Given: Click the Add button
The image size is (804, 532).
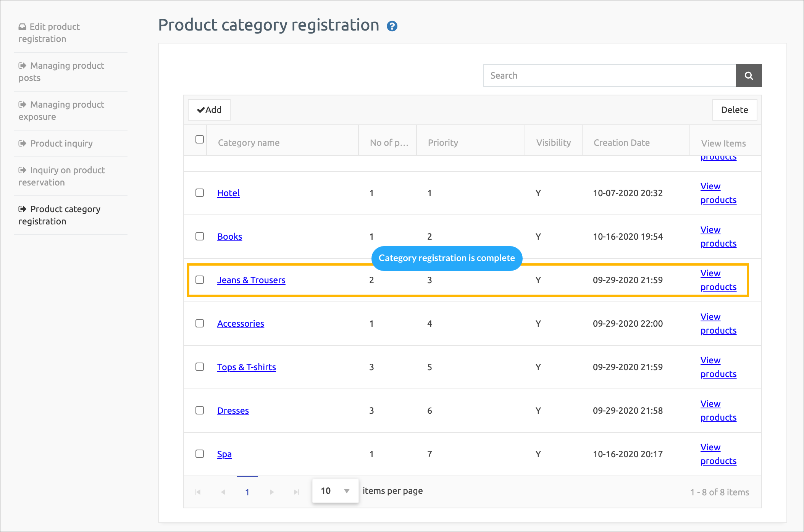Looking at the screenshot, I should 209,110.
